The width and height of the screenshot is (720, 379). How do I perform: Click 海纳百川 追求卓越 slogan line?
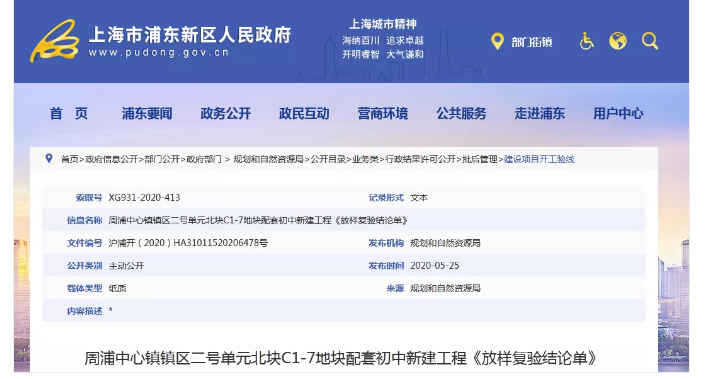click(383, 40)
